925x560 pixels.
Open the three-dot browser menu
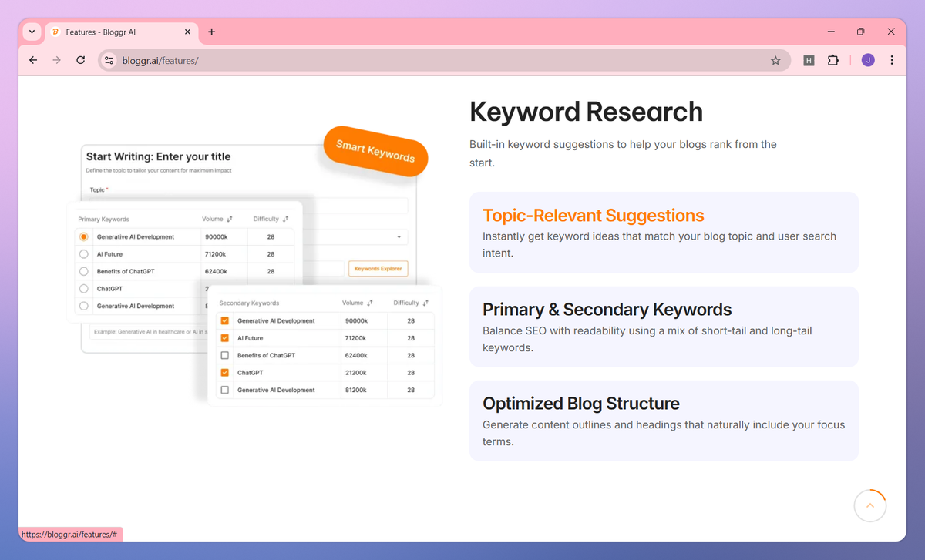[x=892, y=59]
